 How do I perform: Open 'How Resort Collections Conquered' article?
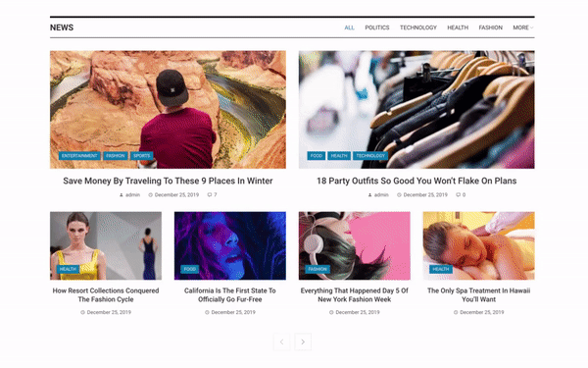point(106,295)
